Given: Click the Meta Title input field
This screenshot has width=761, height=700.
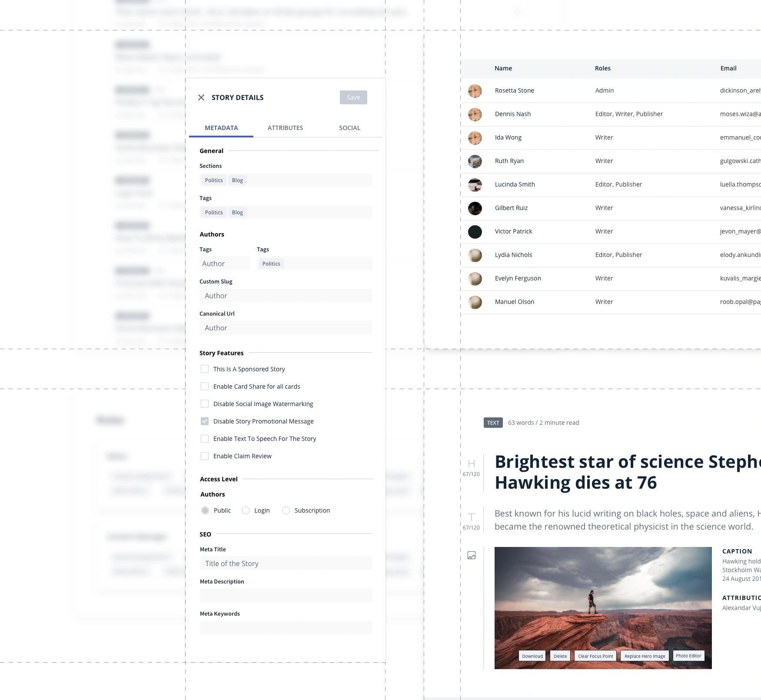Looking at the screenshot, I should tap(286, 563).
